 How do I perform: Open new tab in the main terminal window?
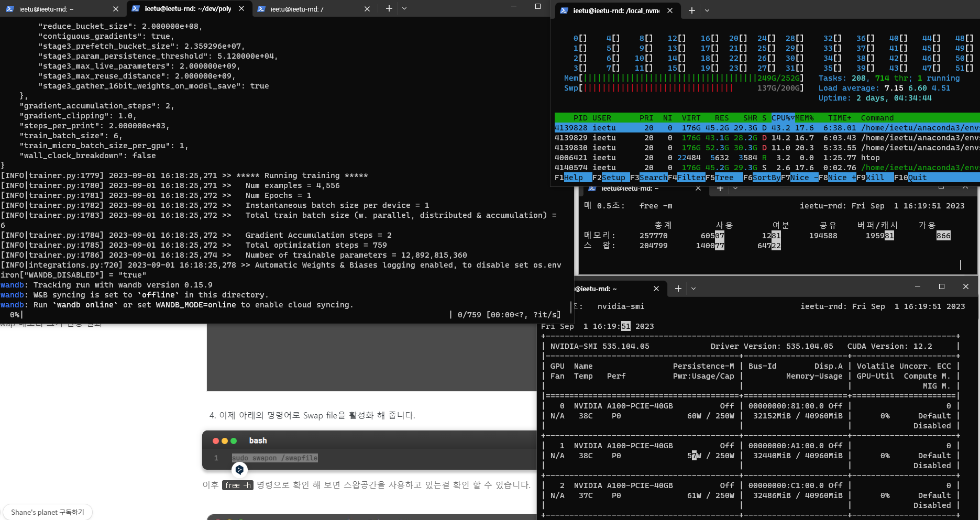[389, 9]
